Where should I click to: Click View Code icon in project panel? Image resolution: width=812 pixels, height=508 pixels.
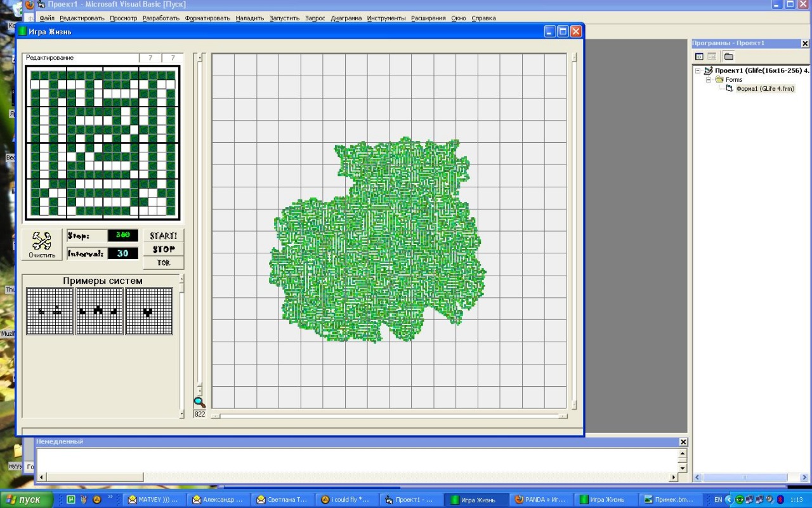point(699,57)
